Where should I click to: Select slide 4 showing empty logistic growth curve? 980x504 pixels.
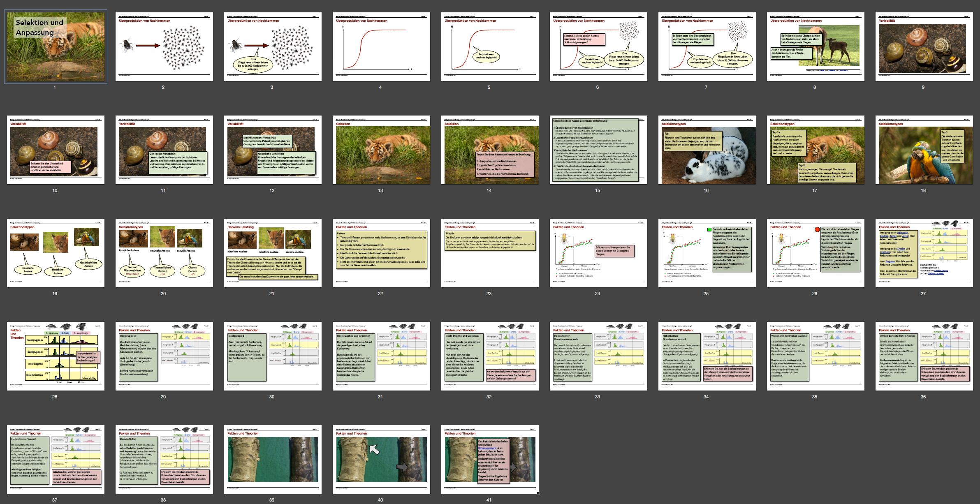pyautogui.click(x=381, y=46)
